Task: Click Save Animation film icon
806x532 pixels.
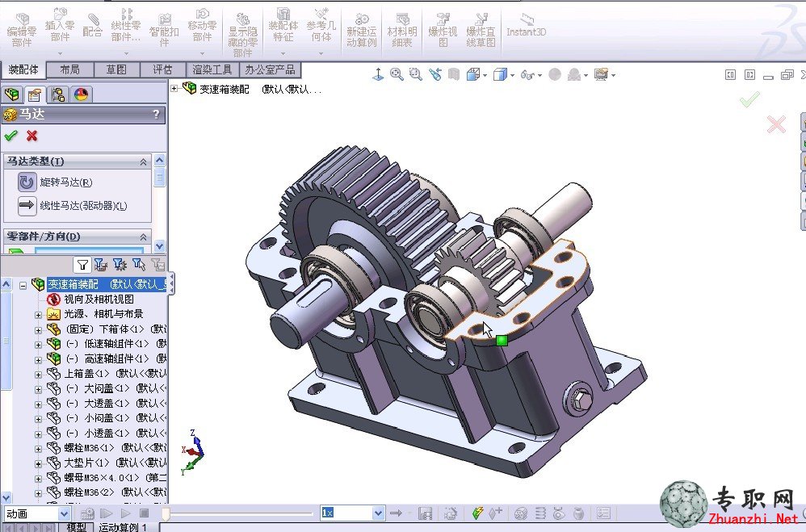Action: pos(425,513)
